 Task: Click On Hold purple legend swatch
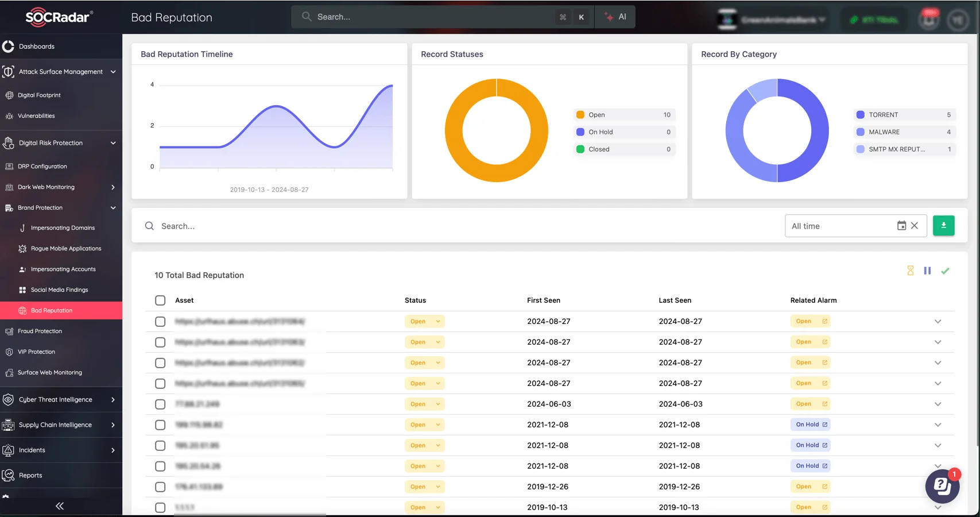coord(580,132)
